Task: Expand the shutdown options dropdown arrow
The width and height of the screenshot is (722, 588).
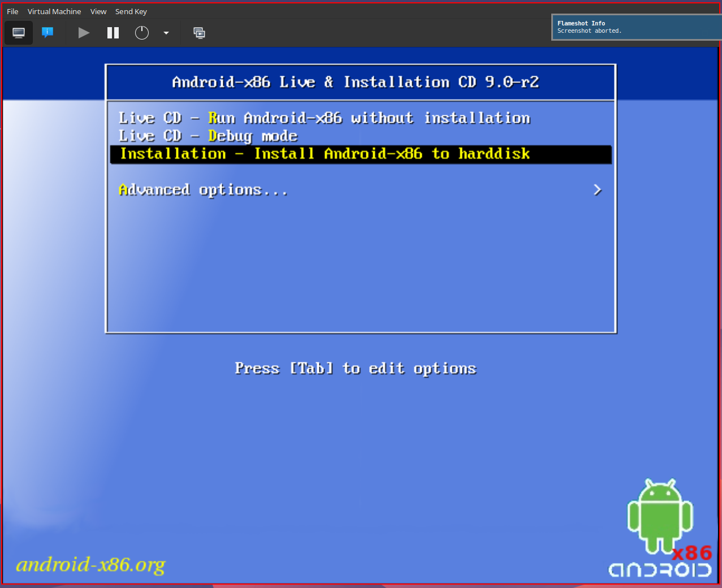Action: [x=166, y=33]
